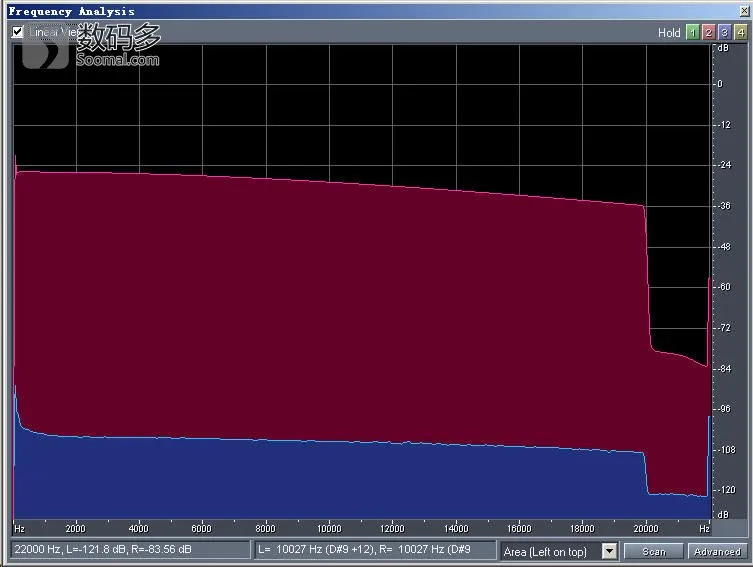
Task: Click the 2000 label on frequency axis
Action: click(75, 529)
